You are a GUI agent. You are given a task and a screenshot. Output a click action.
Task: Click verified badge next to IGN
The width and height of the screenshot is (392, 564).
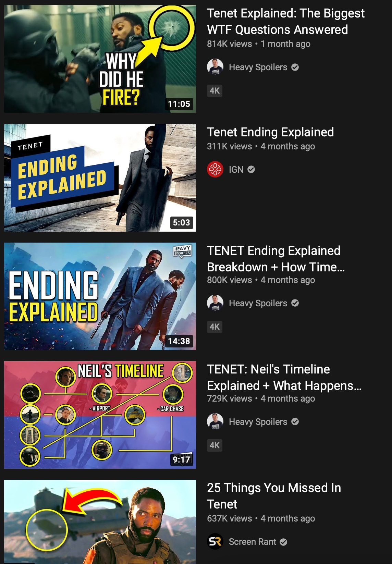point(251,169)
